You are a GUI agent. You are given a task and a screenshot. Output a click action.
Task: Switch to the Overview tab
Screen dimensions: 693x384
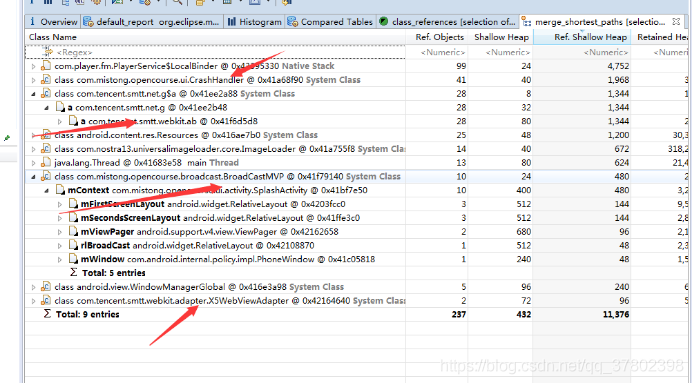pyautogui.click(x=52, y=22)
